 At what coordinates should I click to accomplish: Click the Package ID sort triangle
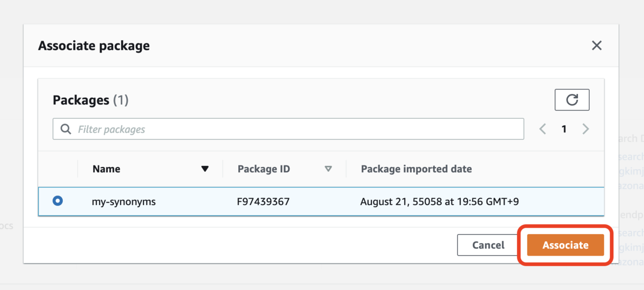coord(328,169)
